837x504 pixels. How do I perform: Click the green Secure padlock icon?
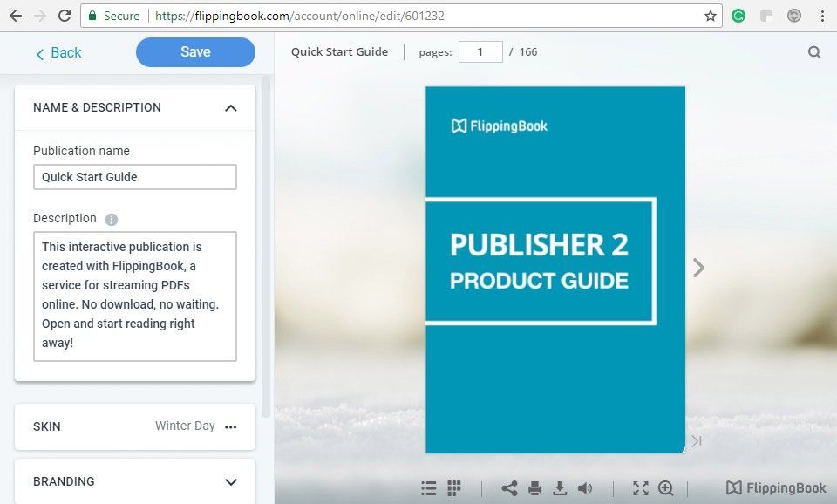click(x=92, y=16)
